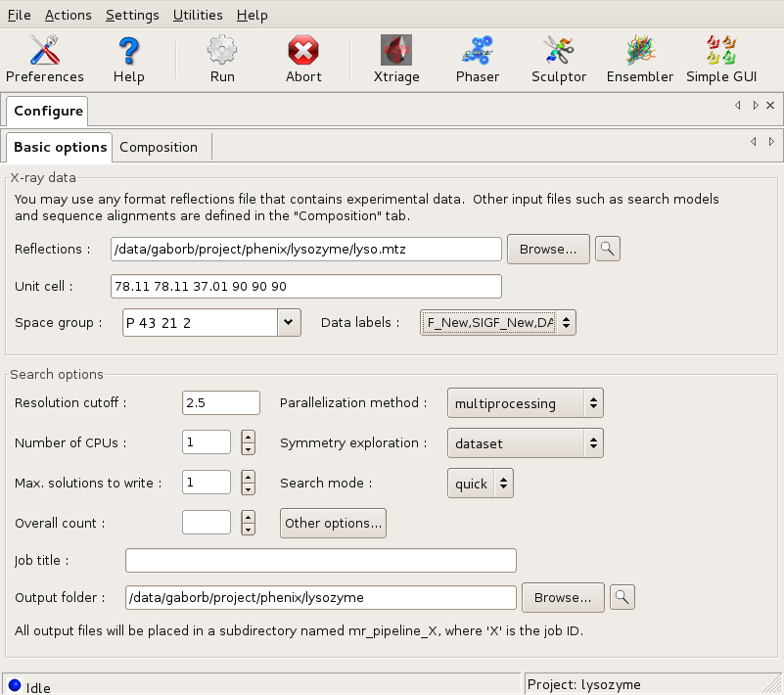
Task: Launch Xtriage from the toolbar
Action: click(x=395, y=59)
